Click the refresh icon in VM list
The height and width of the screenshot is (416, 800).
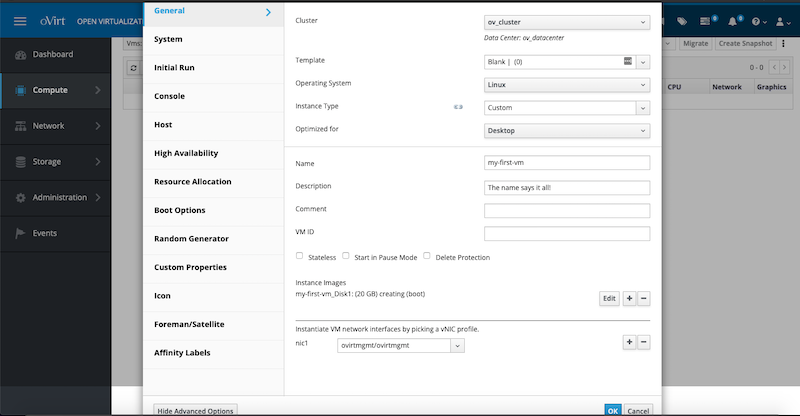click(x=133, y=68)
